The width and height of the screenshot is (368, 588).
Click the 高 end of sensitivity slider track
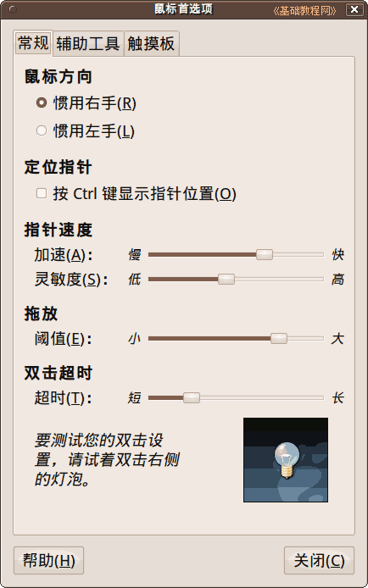coord(317,279)
